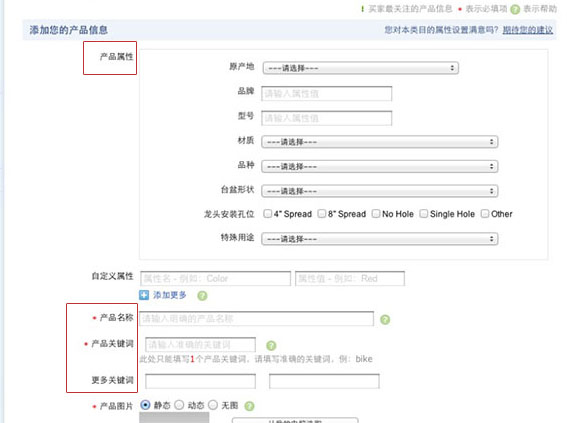The height and width of the screenshot is (423, 567).
Task: Click help icon next to 产品关键词 field
Action: pos(271,346)
